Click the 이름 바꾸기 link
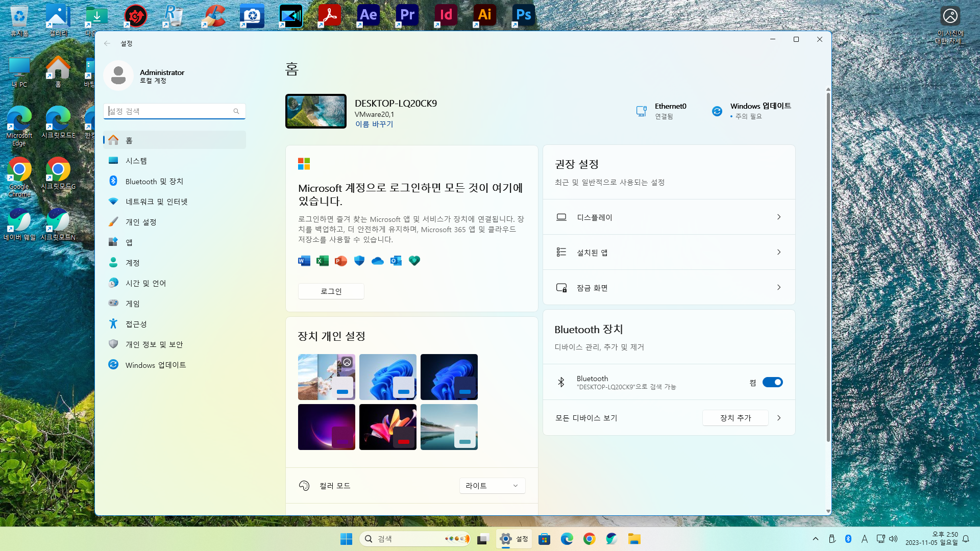 tap(374, 124)
